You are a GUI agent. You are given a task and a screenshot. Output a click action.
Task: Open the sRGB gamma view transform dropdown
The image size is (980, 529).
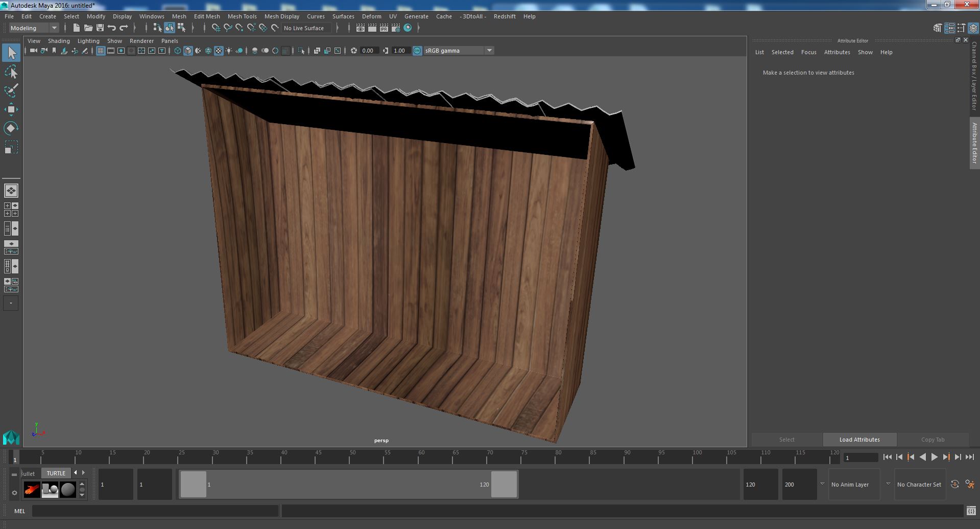pyautogui.click(x=459, y=51)
